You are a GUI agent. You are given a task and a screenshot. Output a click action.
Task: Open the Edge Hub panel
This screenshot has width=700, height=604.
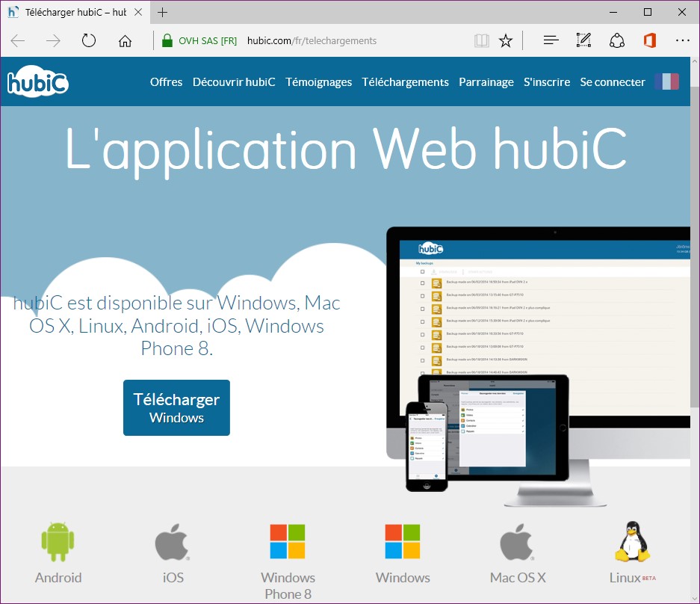(x=551, y=40)
